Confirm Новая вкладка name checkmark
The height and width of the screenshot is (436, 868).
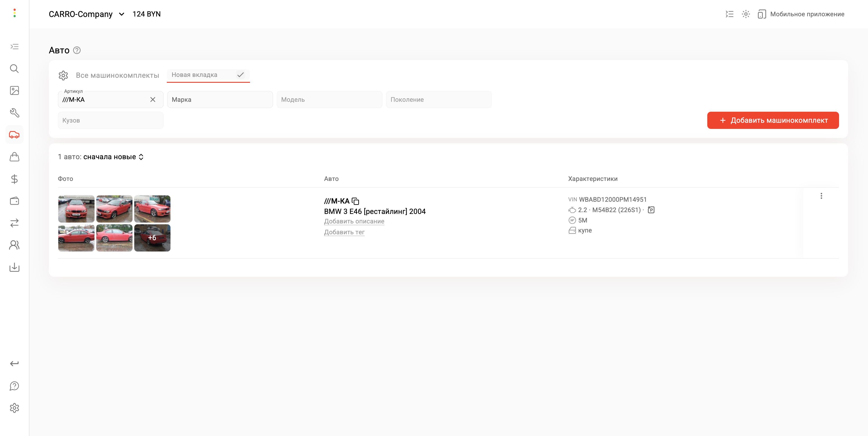240,75
